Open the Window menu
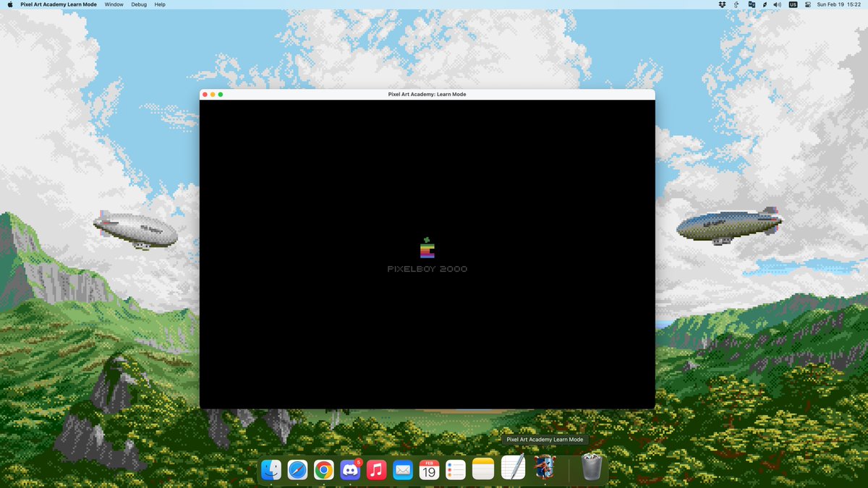Viewport: 868px width, 488px height. click(x=114, y=4)
